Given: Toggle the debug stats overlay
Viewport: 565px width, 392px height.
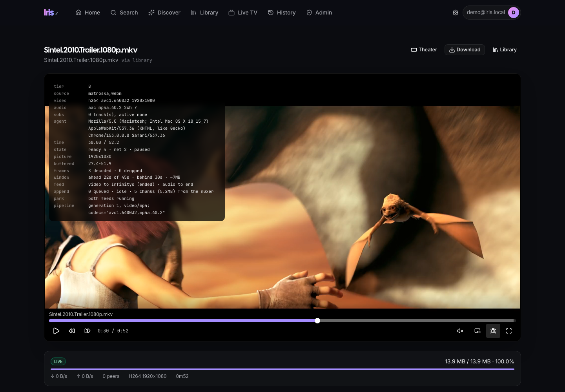Looking at the screenshot, I should coord(493,331).
